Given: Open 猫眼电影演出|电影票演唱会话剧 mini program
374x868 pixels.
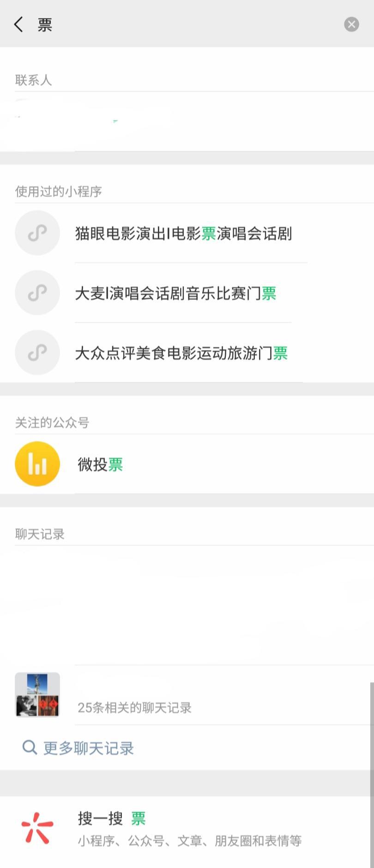Looking at the screenshot, I should (x=183, y=234).
